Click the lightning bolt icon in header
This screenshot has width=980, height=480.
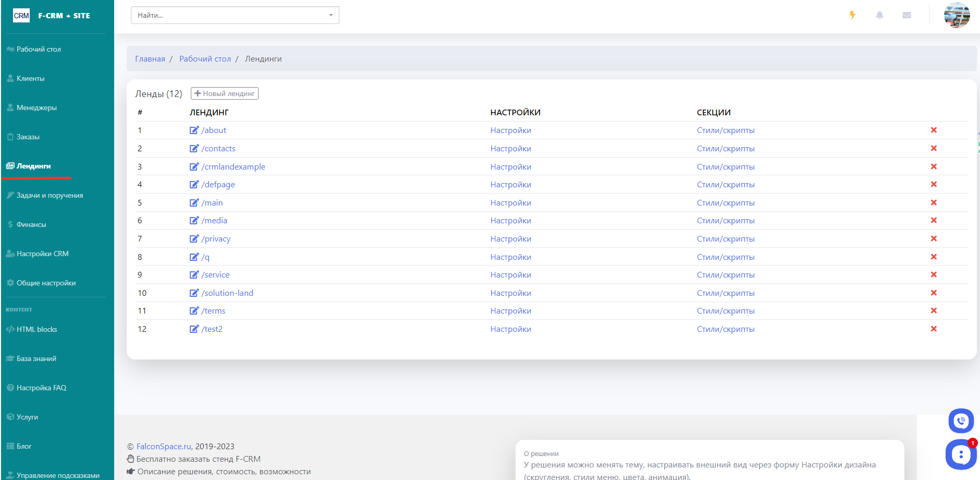(x=852, y=15)
